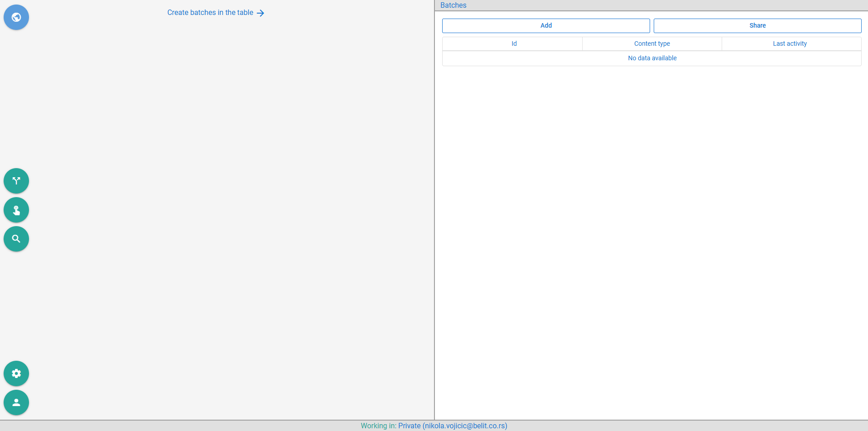
Task: Click the 'Create batches in the table' text
Action: point(210,13)
